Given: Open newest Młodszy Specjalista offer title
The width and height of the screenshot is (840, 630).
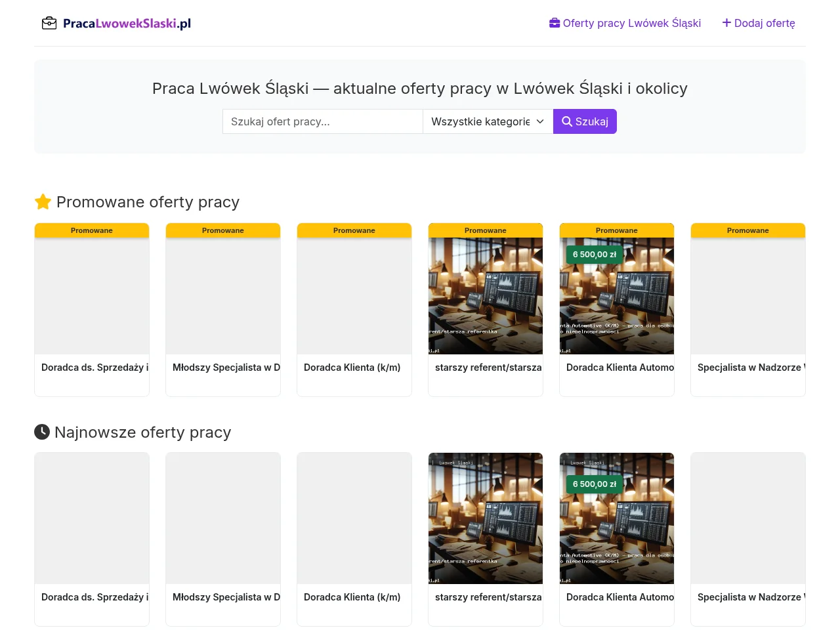Looking at the screenshot, I should click(x=226, y=597).
